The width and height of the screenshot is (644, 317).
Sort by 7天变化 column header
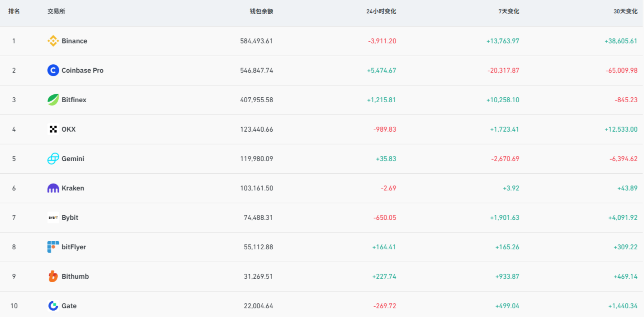click(x=509, y=11)
